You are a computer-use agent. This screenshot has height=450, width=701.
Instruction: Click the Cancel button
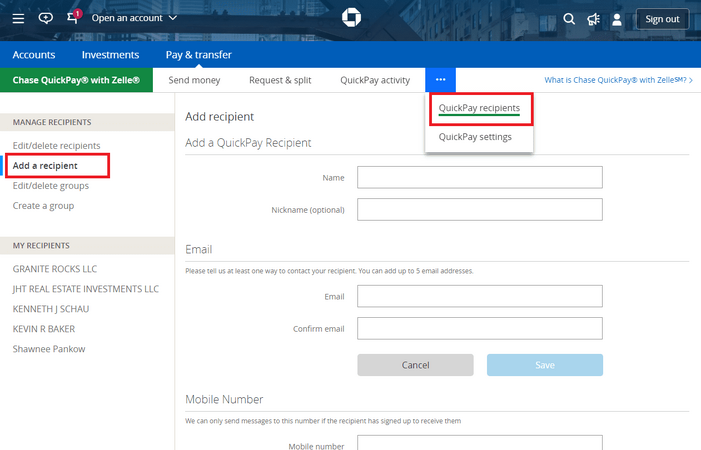(415, 365)
